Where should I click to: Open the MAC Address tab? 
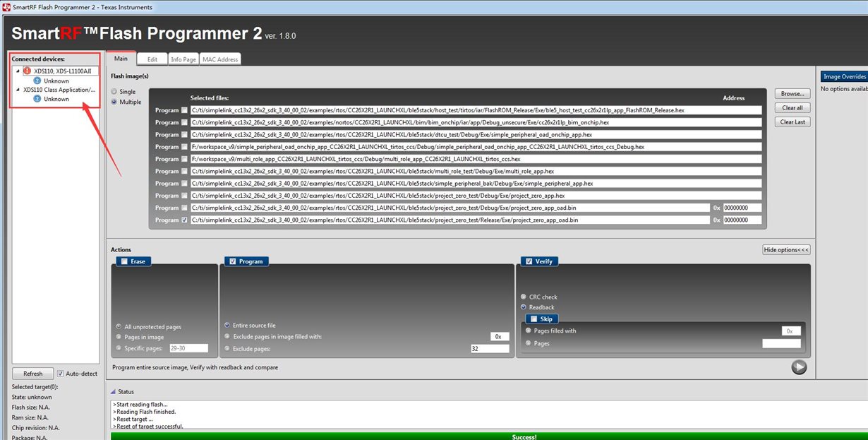click(220, 59)
